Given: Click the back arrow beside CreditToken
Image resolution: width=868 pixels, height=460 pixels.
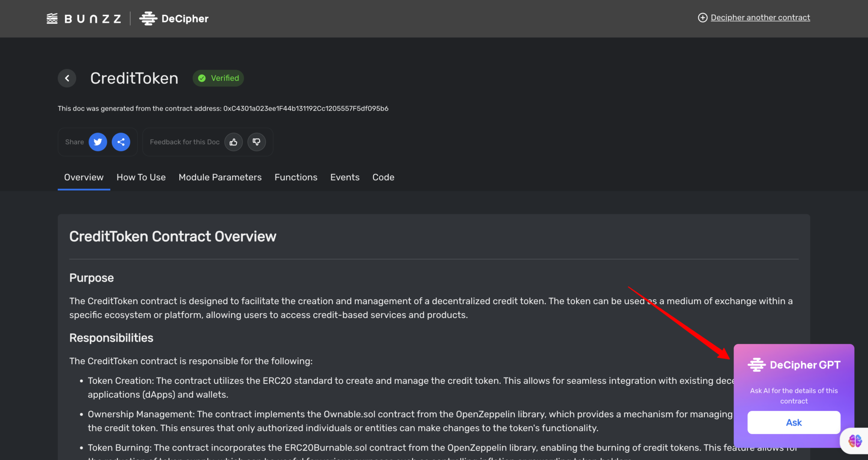Looking at the screenshot, I should pyautogui.click(x=67, y=78).
